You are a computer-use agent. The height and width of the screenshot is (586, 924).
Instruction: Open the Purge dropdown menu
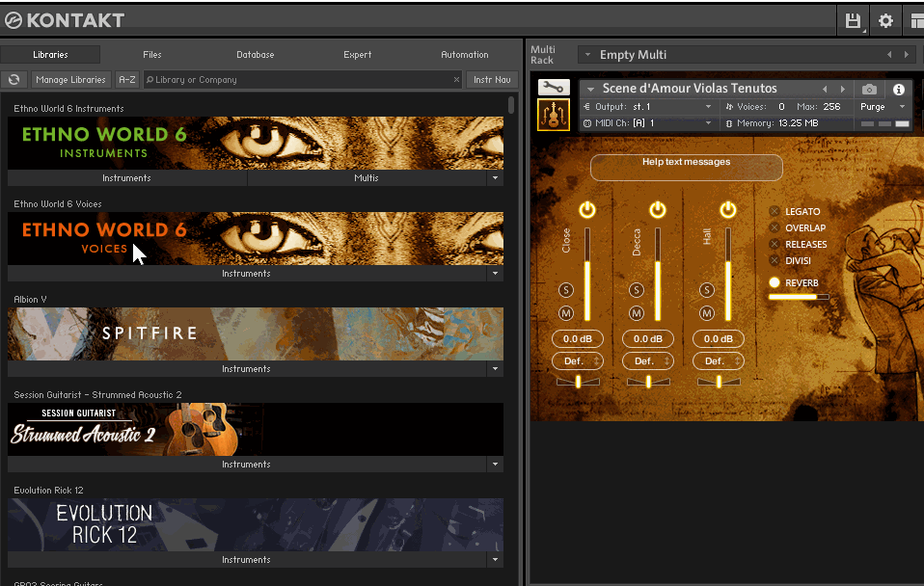[x=883, y=107]
